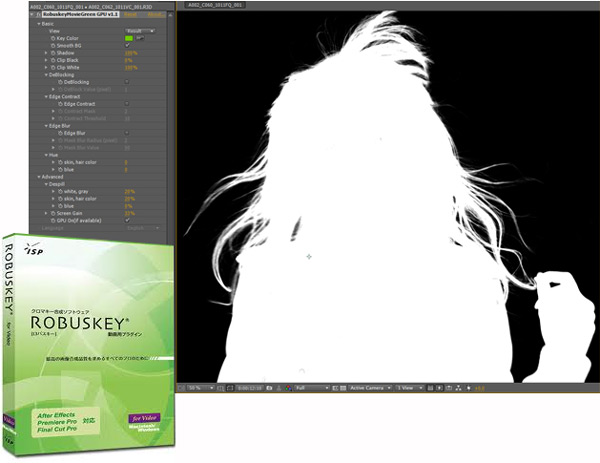The image size is (600, 463).
Task: Open the View Result dropdown
Action: click(x=138, y=31)
